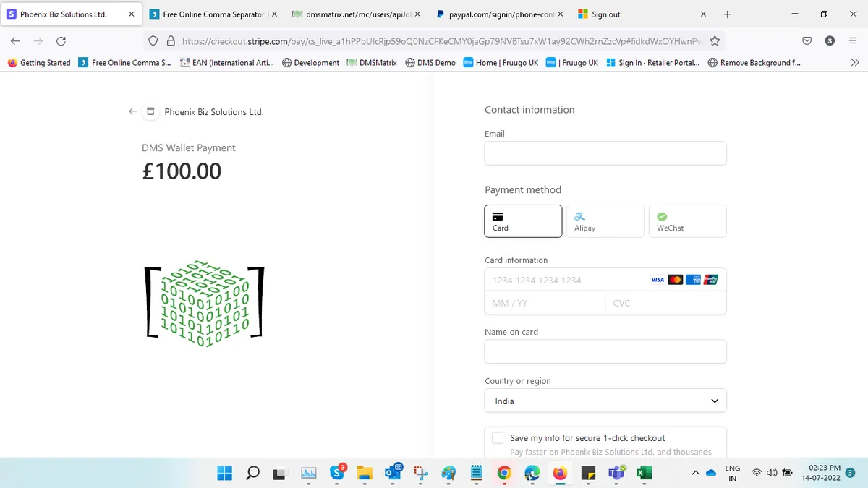Switch to the Free Online Comma Separator tab
Viewport: 868px width, 488px height.
(213, 14)
